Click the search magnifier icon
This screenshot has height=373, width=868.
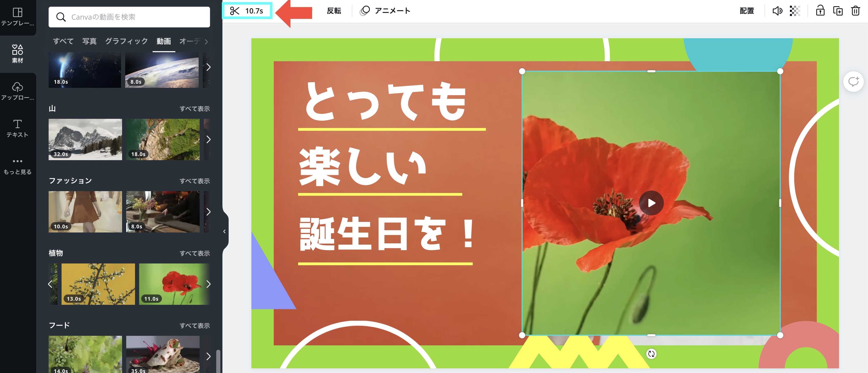point(61,17)
